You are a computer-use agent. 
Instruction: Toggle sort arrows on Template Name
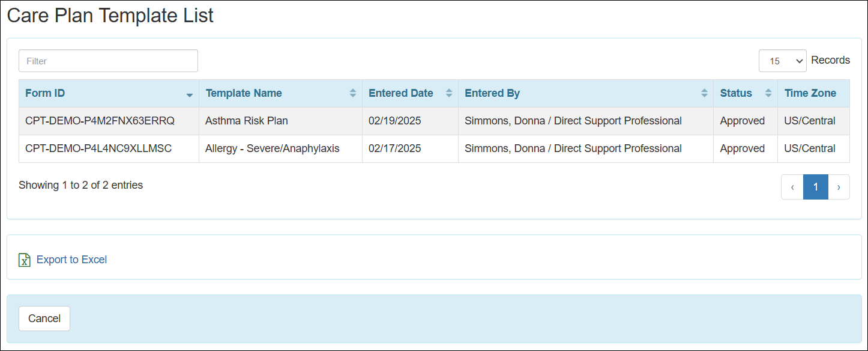(x=353, y=93)
